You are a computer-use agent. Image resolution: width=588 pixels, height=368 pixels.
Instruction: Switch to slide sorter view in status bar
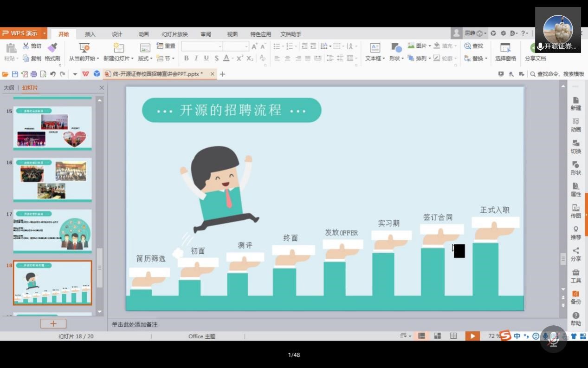point(437,336)
